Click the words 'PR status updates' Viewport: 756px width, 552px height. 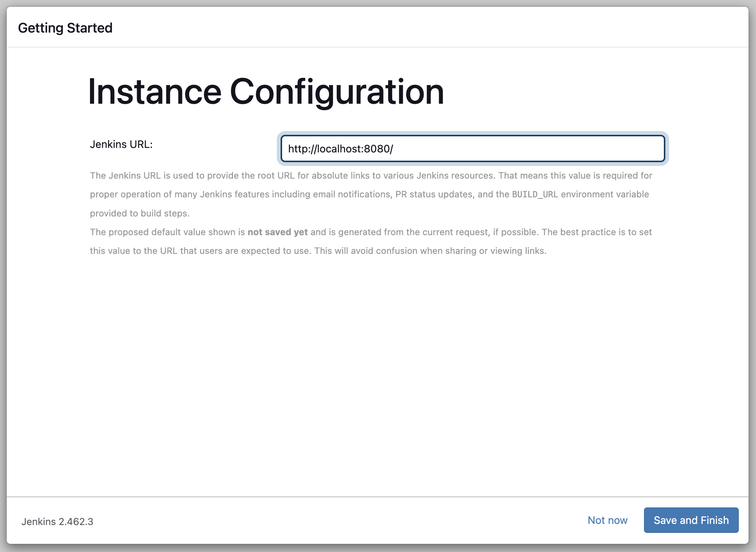tap(434, 194)
